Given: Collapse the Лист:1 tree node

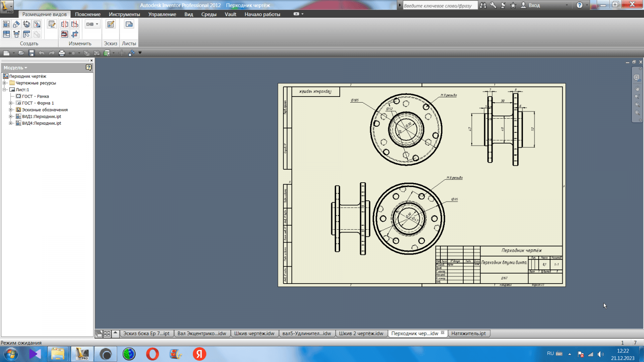Looking at the screenshot, I should pyautogui.click(x=5, y=90).
